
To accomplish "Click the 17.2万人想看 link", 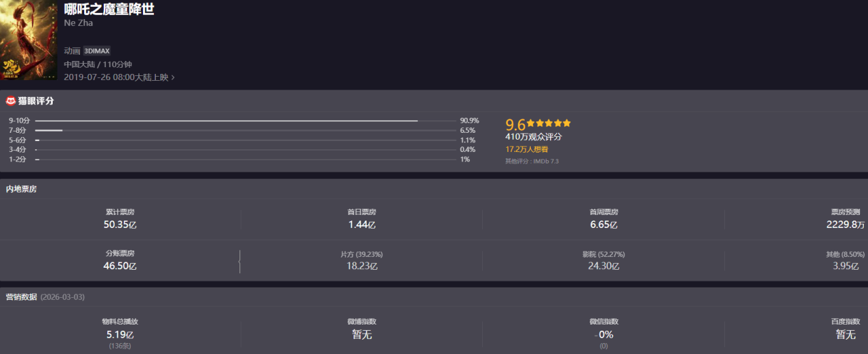I will (526, 149).
